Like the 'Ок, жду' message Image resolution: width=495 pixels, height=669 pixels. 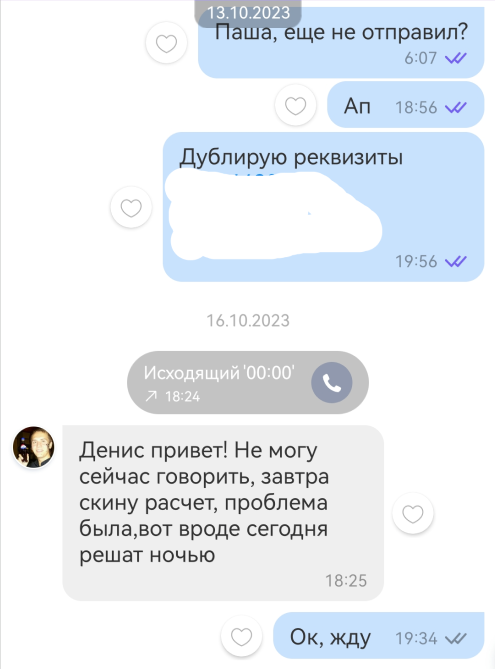(242, 637)
